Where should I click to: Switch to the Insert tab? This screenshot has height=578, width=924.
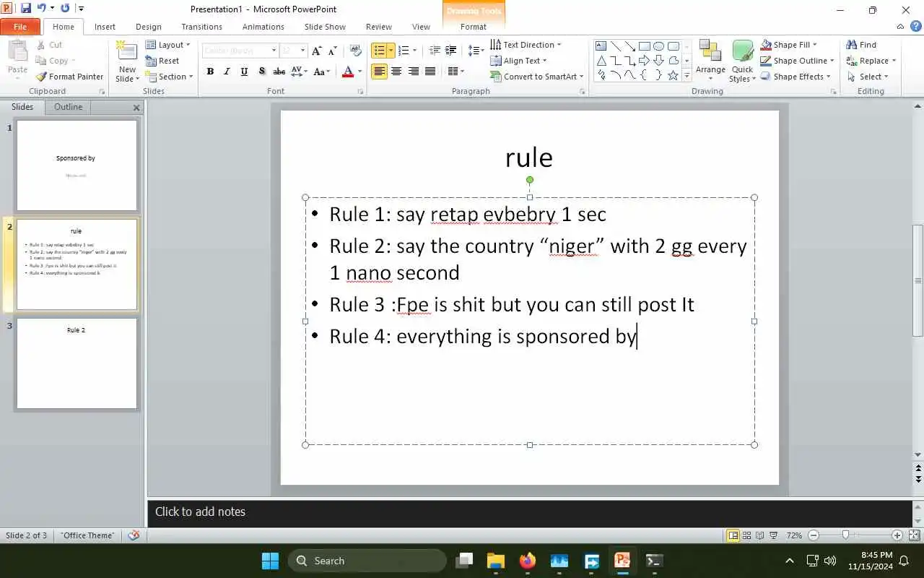click(105, 27)
